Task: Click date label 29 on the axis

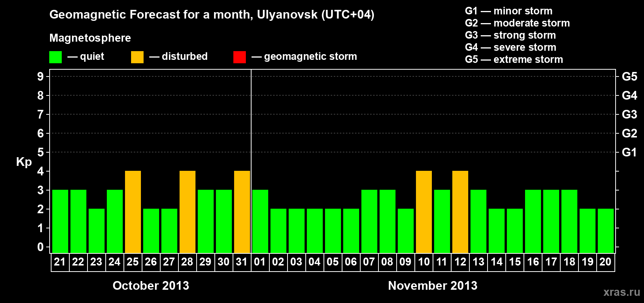Action: point(205,262)
